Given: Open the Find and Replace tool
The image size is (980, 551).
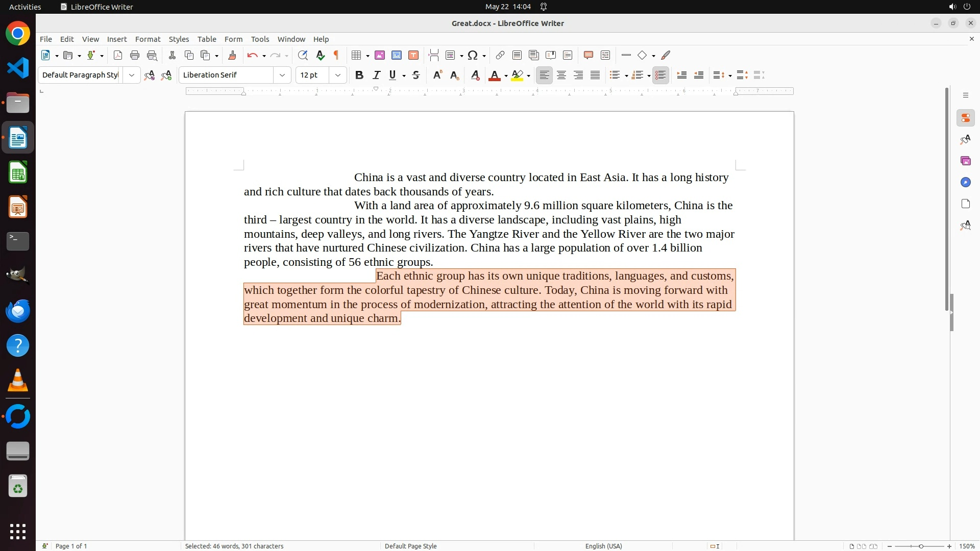Looking at the screenshot, I should (303, 55).
